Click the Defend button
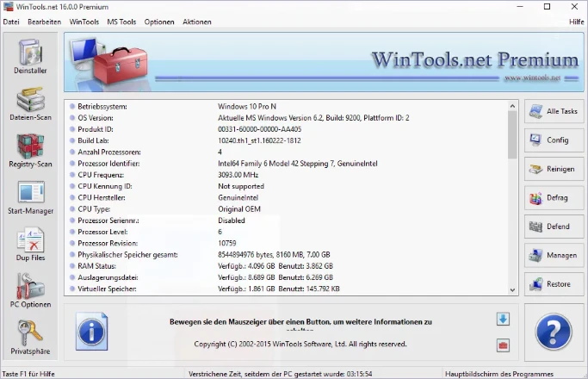Image resolution: width=588 pixels, height=379 pixels. click(x=554, y=227)
